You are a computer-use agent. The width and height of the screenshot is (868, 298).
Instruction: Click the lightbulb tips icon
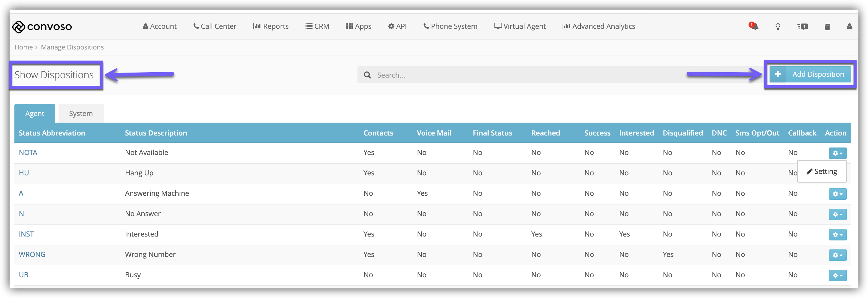pos(778,27)
